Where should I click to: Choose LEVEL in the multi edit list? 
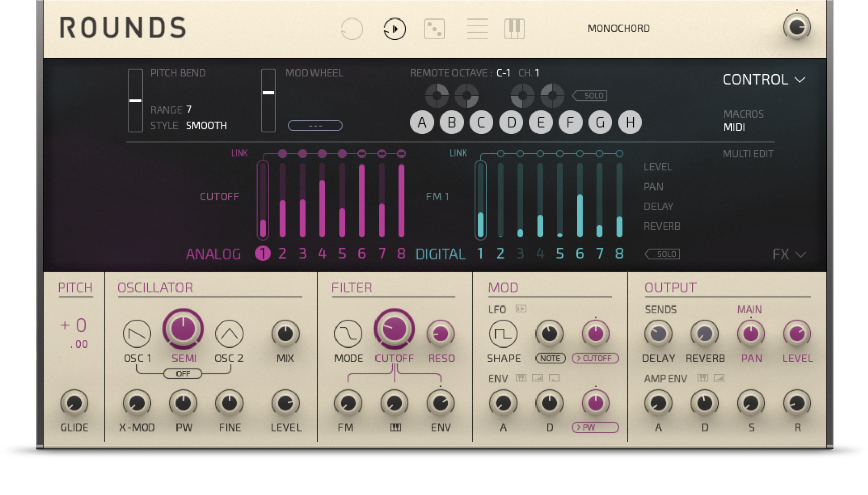[x=658, y=167]
